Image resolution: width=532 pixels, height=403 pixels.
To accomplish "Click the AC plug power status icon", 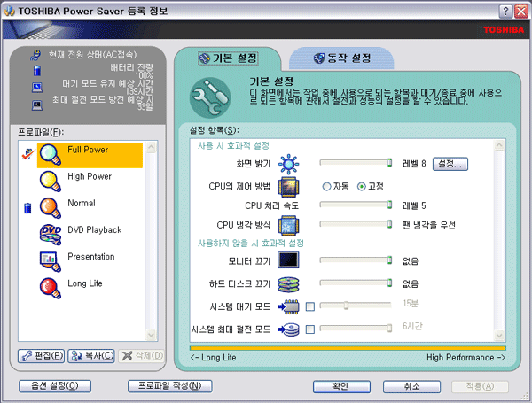I will point(35,55).
